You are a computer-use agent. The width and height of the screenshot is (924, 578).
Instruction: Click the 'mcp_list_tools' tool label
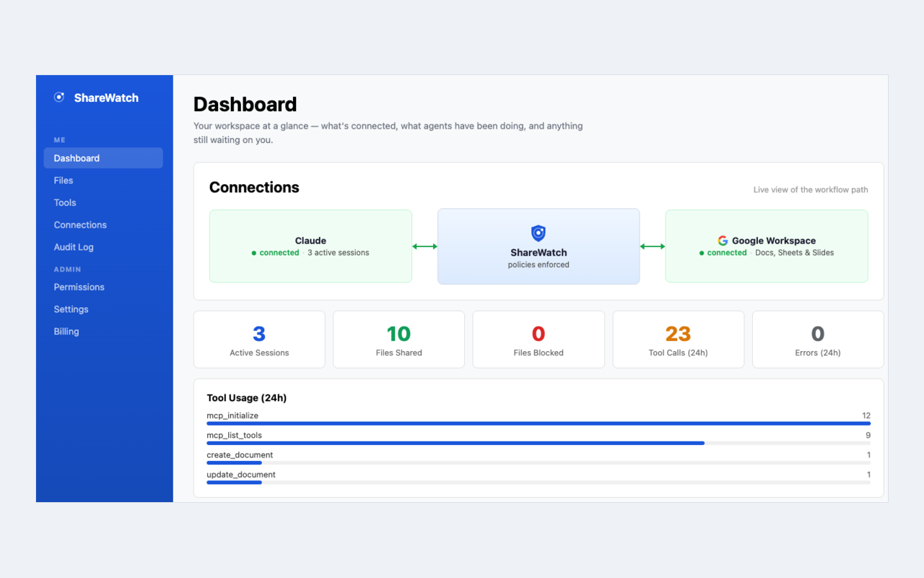point(235,436)
